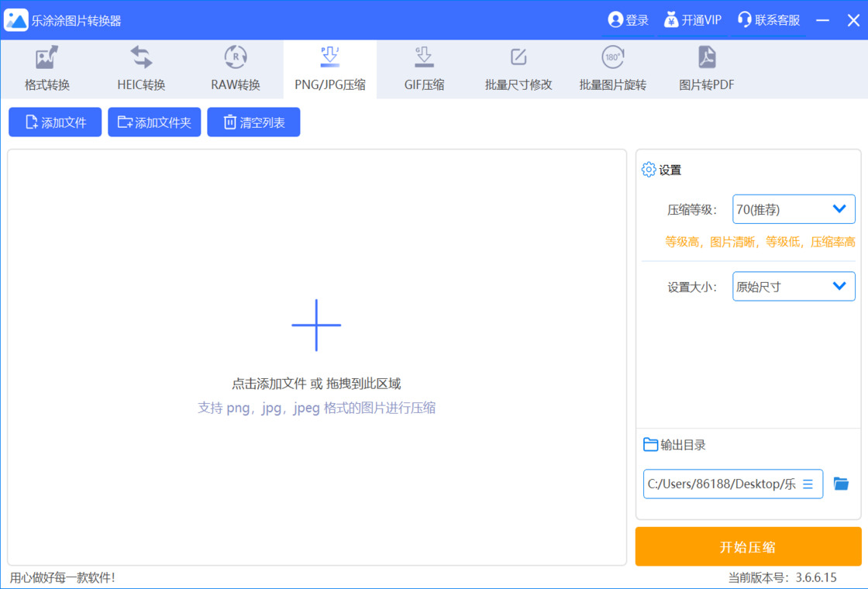The width and height of the screenshot is (868, 589).
Task: Switch to the HEIC转换 tab
Action: pyautogui.click(x=141, y=69)
